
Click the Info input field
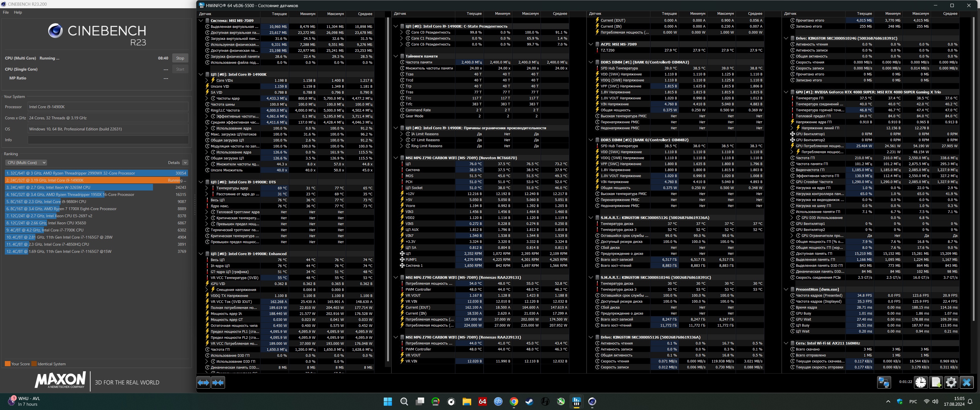click(x=108, y=140)
